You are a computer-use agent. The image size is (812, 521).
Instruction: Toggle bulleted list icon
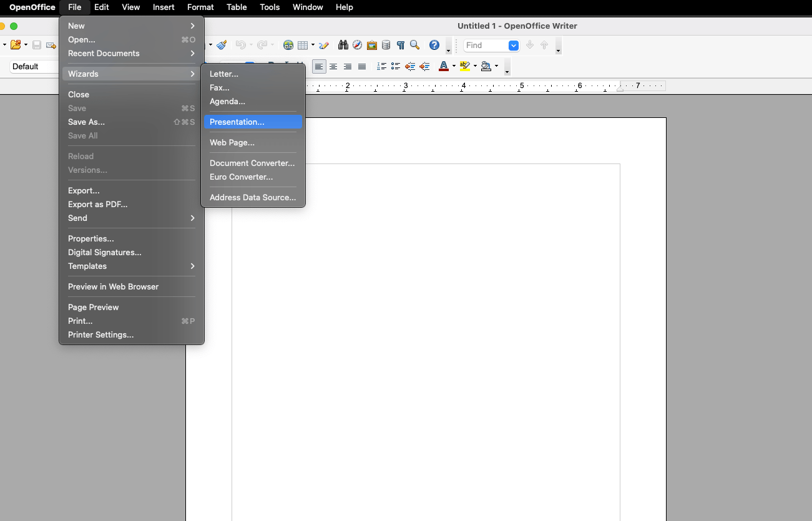(396, 66)
